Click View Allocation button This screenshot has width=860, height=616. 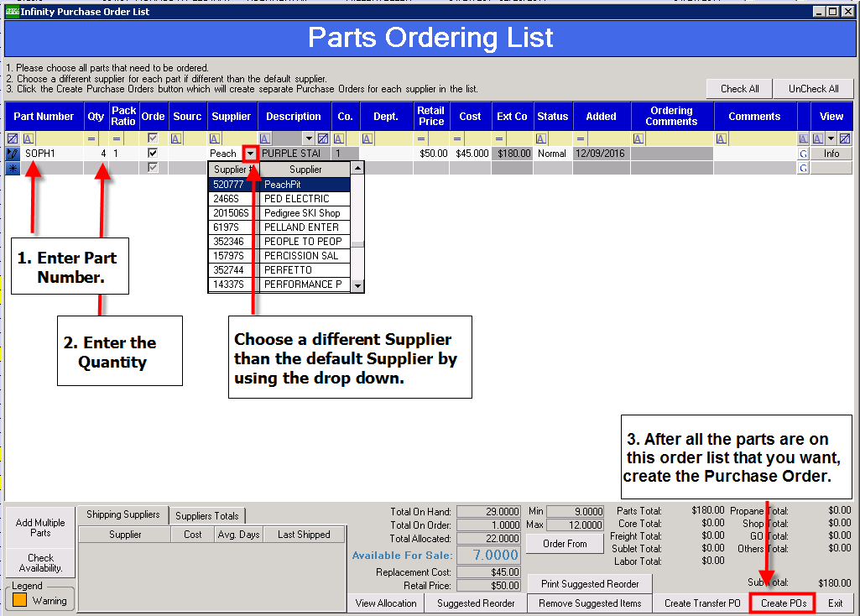386,603
